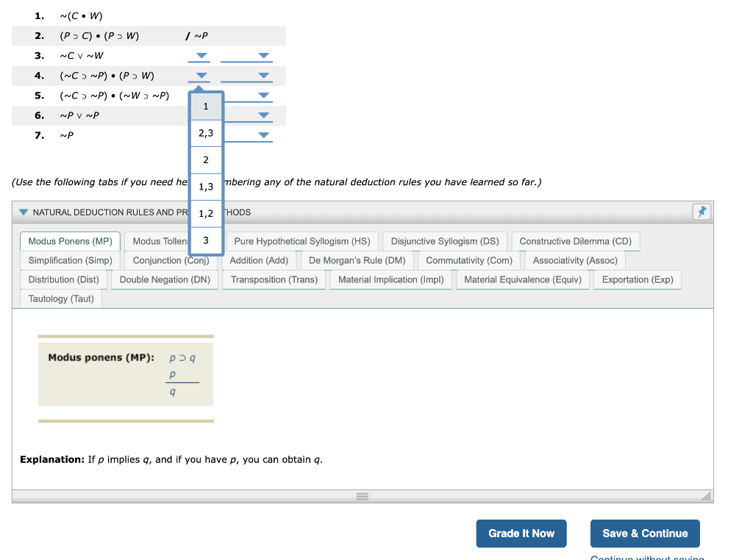Select '1' in the open line-number list
The width and height of the screenshot is (753, 560).
tap(206, 107)
